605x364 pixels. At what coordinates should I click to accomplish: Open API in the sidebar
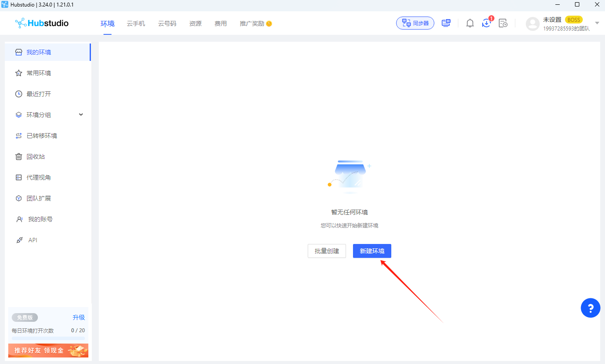point(48,240)
